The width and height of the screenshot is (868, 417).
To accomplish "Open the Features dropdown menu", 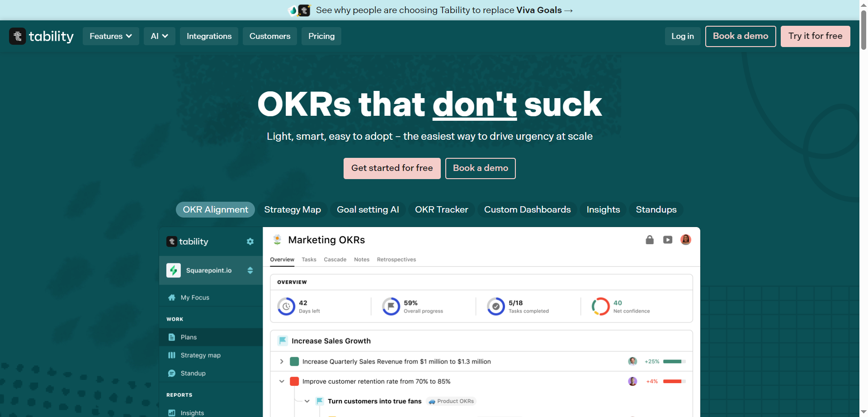I will pos(111,36).
